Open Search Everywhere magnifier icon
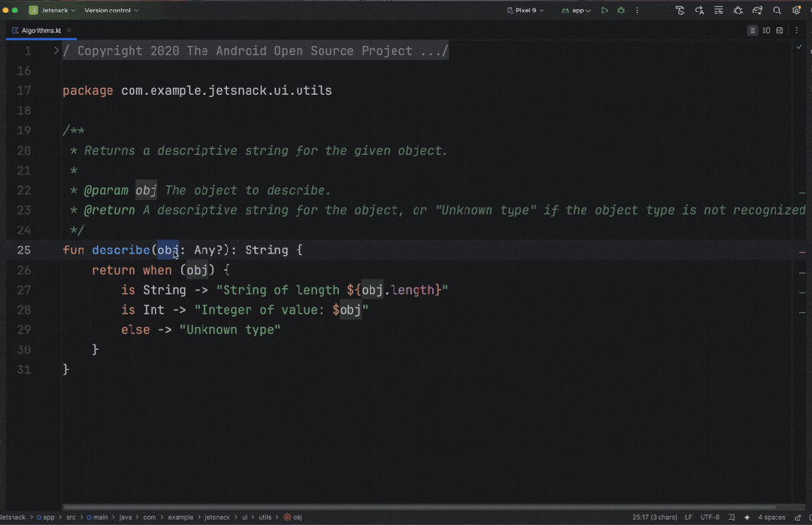The width and height of the screenshot is (812, 525). coord(777,11)
